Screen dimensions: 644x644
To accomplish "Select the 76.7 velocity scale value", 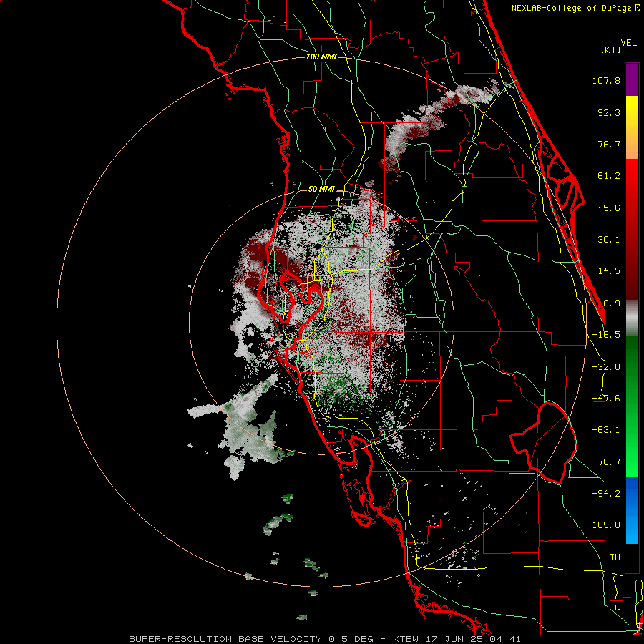I will pos(609,144).
